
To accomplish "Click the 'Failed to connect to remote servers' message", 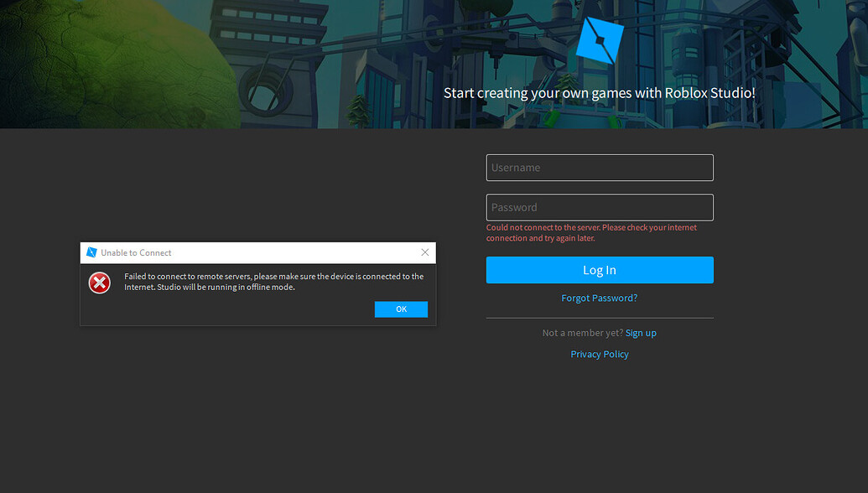I will (x=273, y=282).
